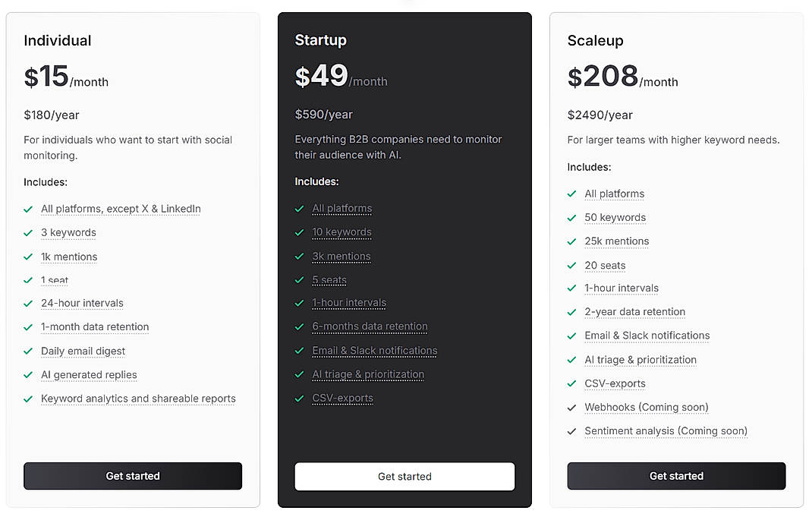Click "All platforms, except X & LinkedIn" feature

pyautogui.click(x=121, y=209)
